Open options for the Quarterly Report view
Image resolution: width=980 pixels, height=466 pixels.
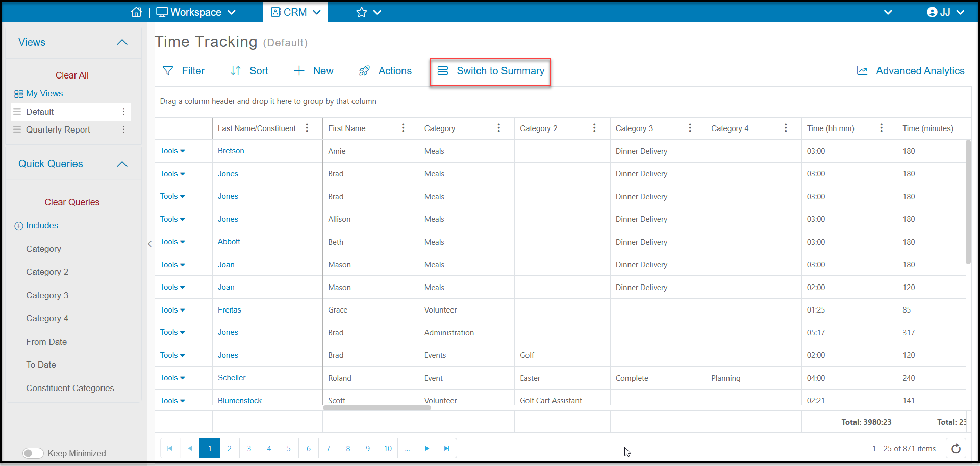(123, 130)
